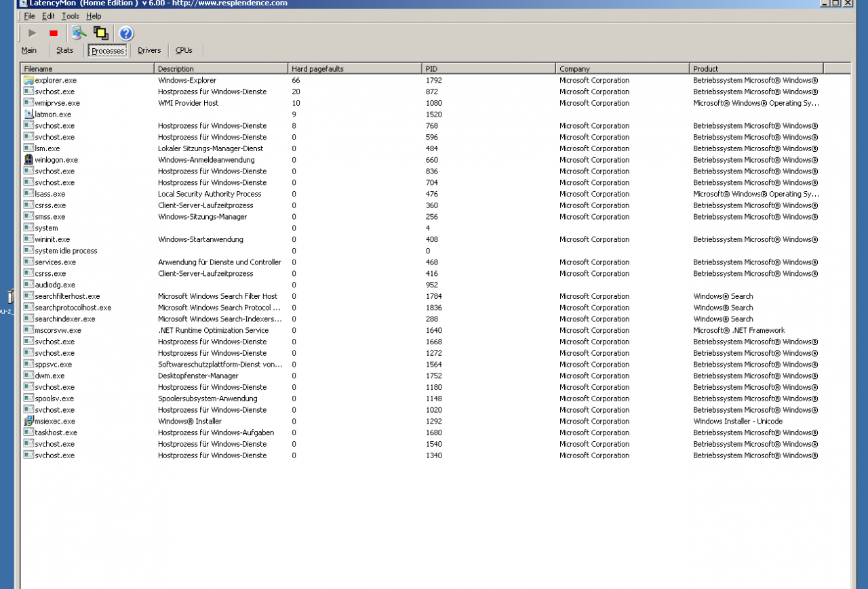Click the 'WMI Provider Host' description
Viewport: 868px width, 589px height.
coord(188,103)
